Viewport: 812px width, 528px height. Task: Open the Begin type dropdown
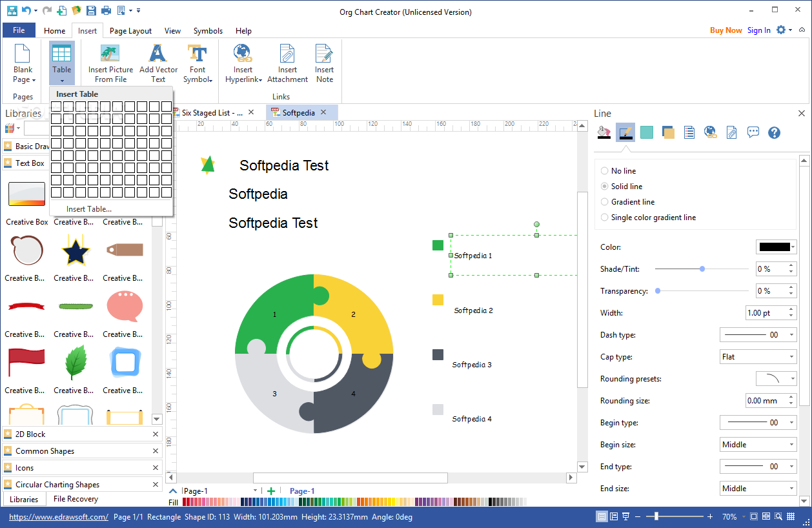click(758, 423)
